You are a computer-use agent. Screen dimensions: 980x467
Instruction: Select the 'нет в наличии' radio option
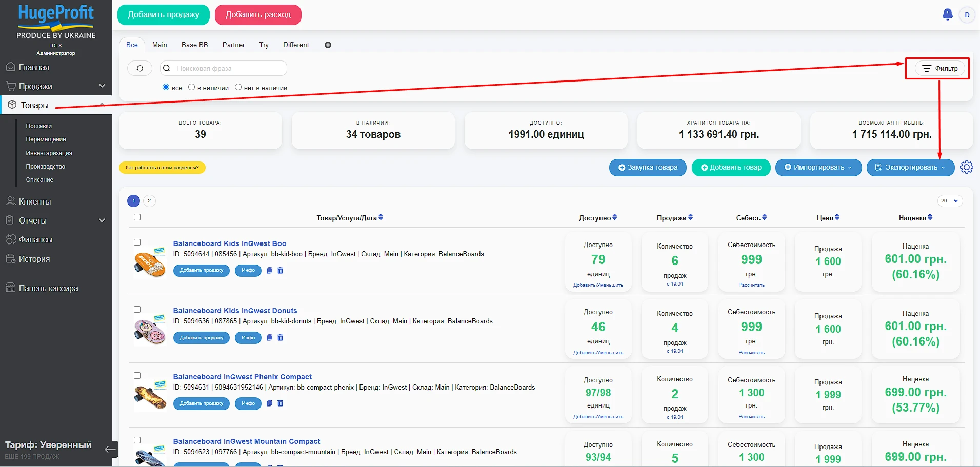pos(238,87)
